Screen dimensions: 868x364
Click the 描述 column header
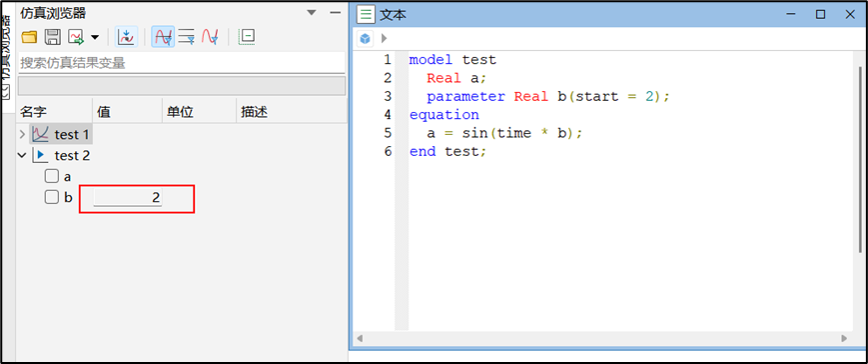pos(292,112)
